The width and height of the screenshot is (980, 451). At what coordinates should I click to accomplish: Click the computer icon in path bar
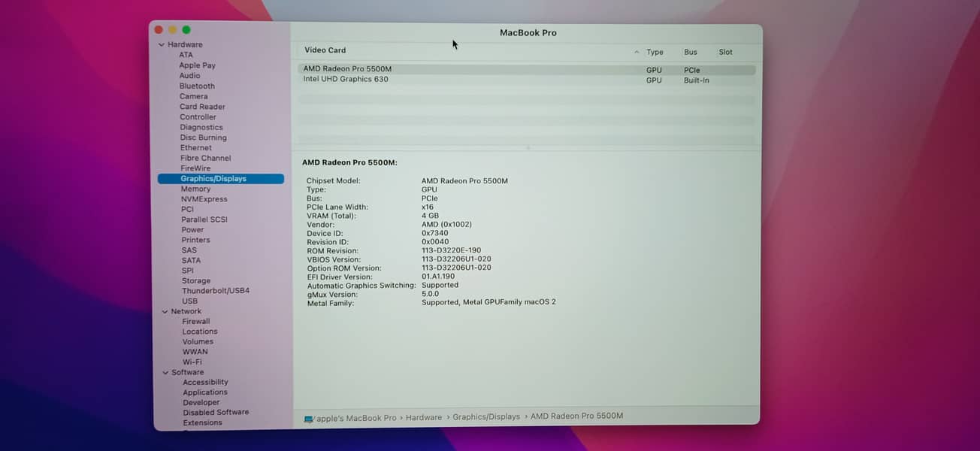pyautogui.click(x=308, y=419)
